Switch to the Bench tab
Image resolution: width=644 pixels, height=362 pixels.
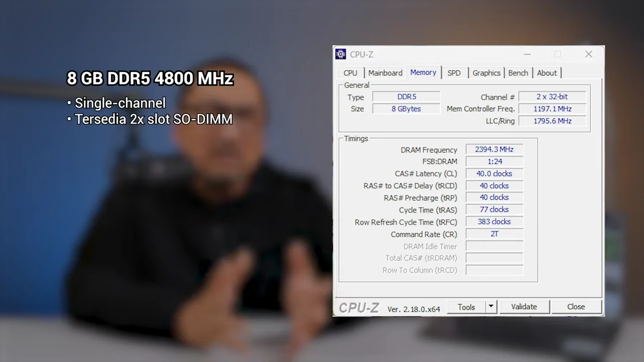click(518, 72)
